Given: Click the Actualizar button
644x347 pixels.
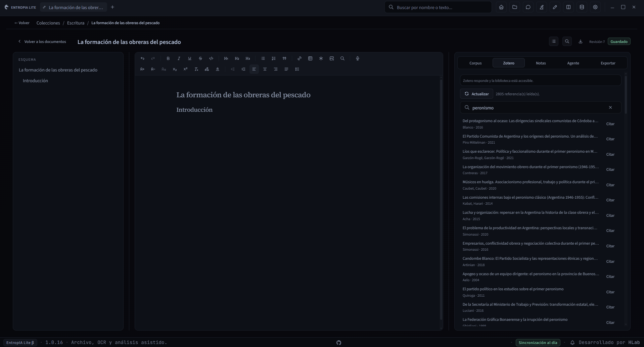Looking at the screenshot, I should (476, 94).
